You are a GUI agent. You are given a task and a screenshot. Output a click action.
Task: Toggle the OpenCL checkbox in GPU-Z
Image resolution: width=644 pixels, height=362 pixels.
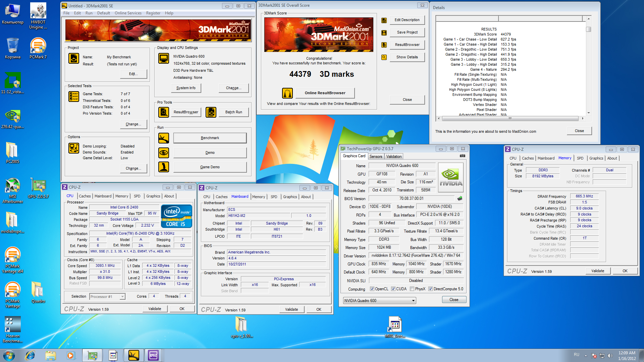[x=372, y=289]
